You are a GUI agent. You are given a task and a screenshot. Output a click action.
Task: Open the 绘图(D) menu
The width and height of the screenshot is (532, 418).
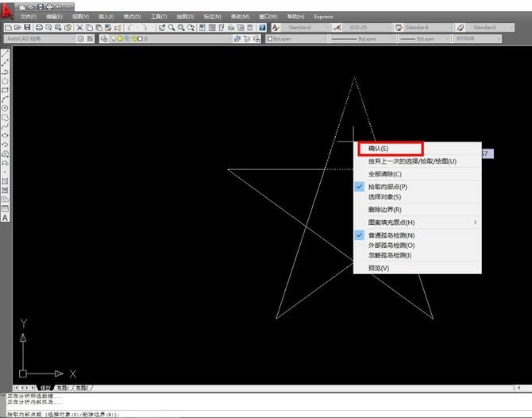(x=187, y=16)
